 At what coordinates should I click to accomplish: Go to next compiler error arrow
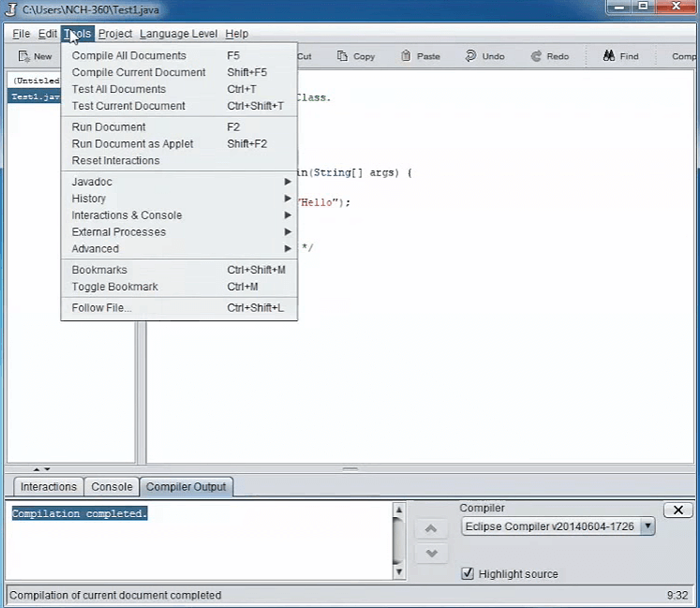click(431, 554)
